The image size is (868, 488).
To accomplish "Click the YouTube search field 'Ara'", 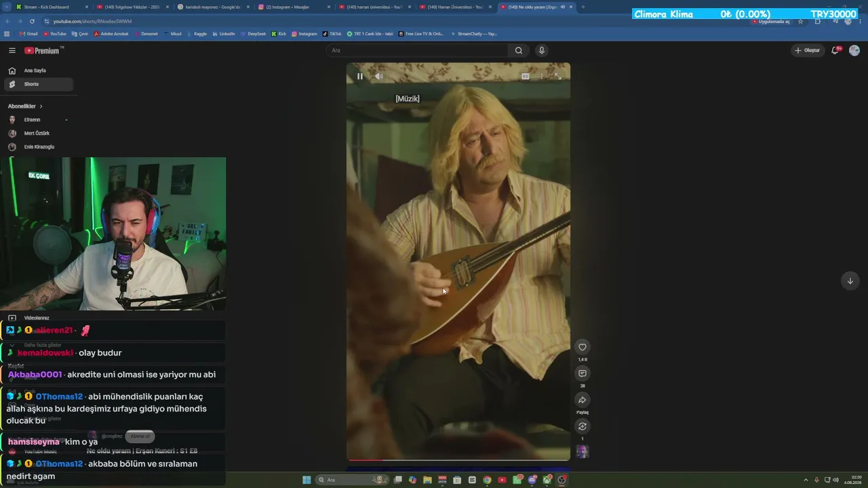I will tap(417, 50).
